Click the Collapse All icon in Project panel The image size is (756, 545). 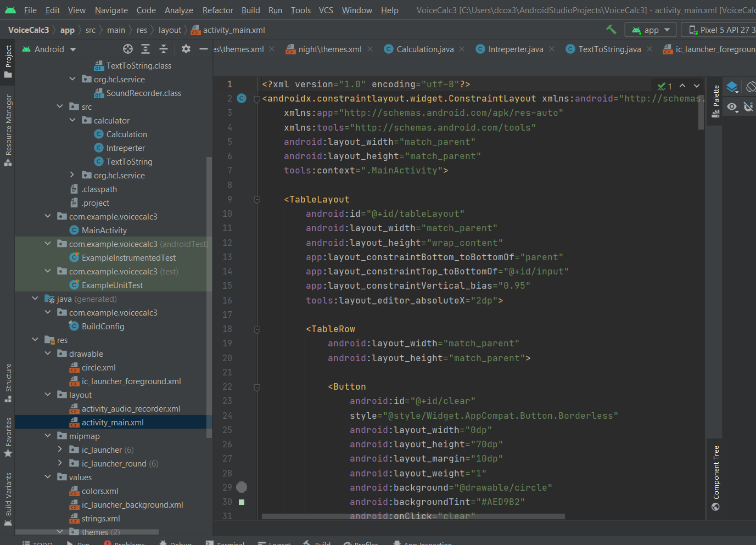pos(164,49)
